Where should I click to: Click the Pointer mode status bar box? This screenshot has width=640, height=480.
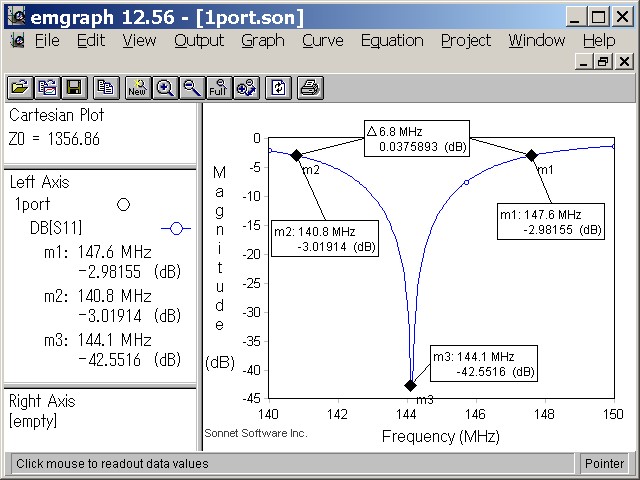coord(604,464)
